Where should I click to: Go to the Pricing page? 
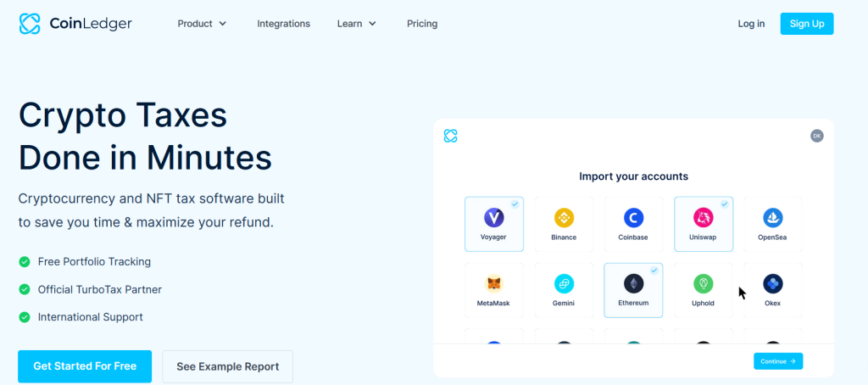coord(422,24)
